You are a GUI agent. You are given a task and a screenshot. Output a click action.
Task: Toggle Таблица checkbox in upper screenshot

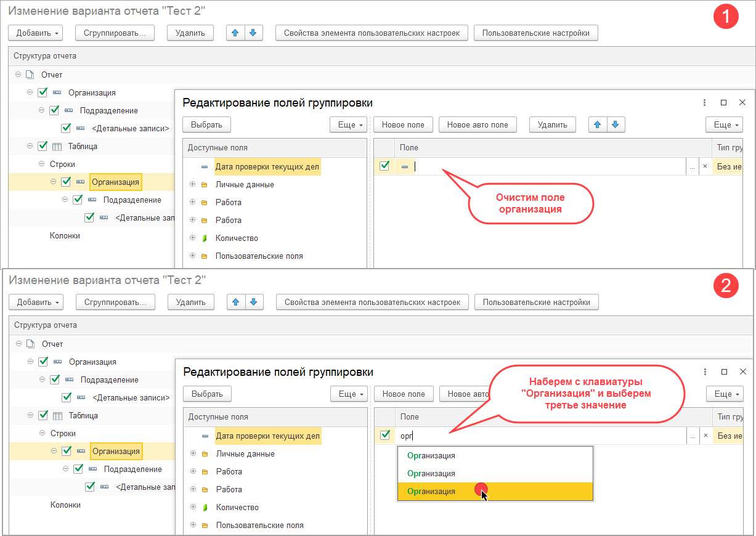pos(43,147)
